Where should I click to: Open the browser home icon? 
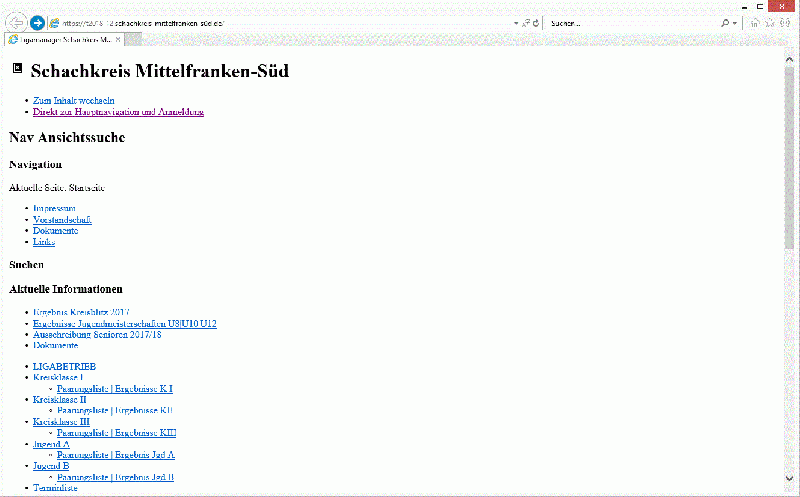pyautogui.click(x=755, y=22)
